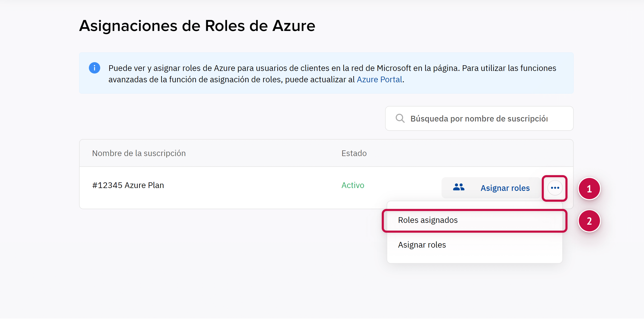This screenshot has height=325, width=644.
Task: Click the people icon beside Asignar roles
Action: coord(459,188)
